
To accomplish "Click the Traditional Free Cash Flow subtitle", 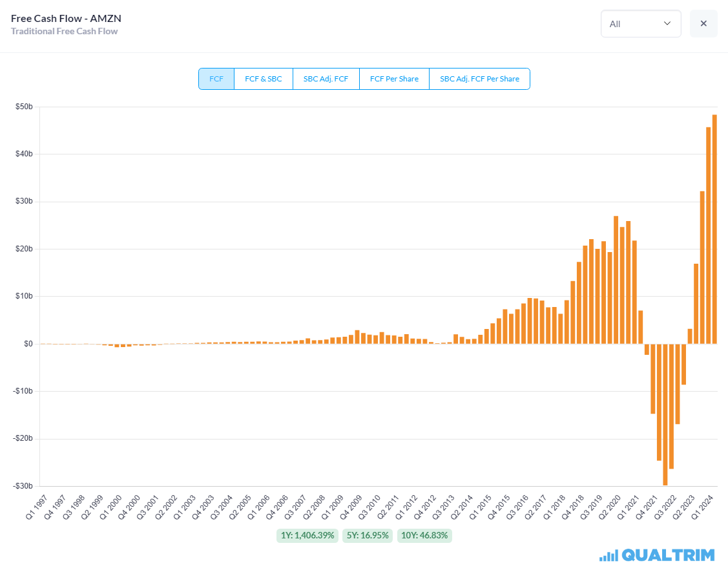I will point(64,31).
